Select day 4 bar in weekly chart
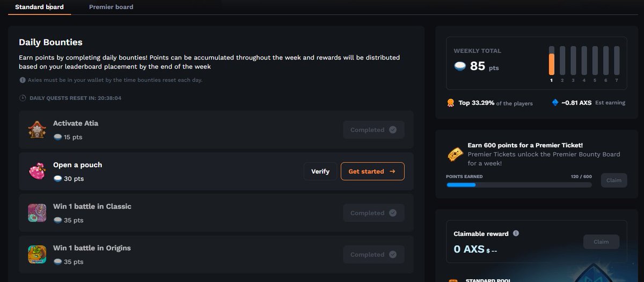This screenshot has width=644, height=282. click(584, 61)
